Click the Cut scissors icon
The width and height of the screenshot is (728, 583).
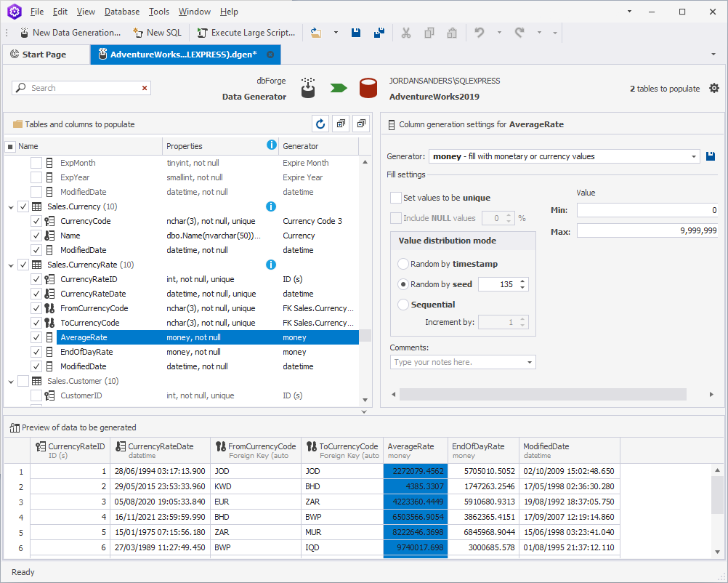[x=406, y=33]
